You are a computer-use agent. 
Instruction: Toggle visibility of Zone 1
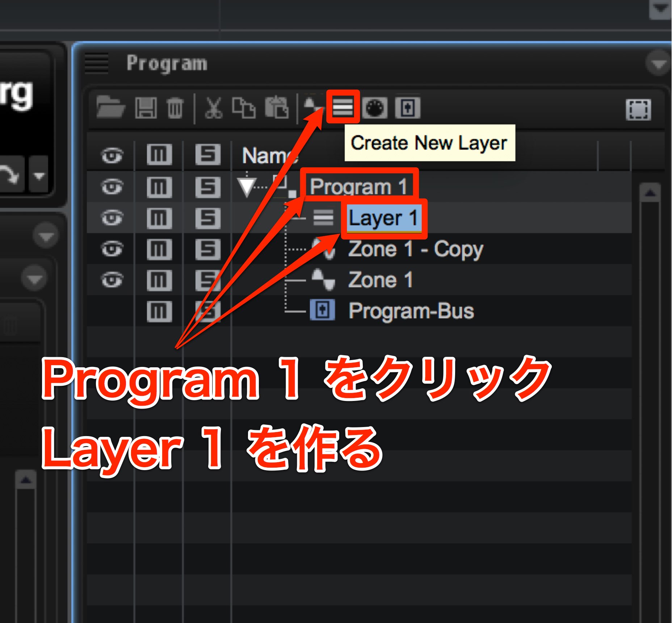pyautogui.click(x=112, y=280)
